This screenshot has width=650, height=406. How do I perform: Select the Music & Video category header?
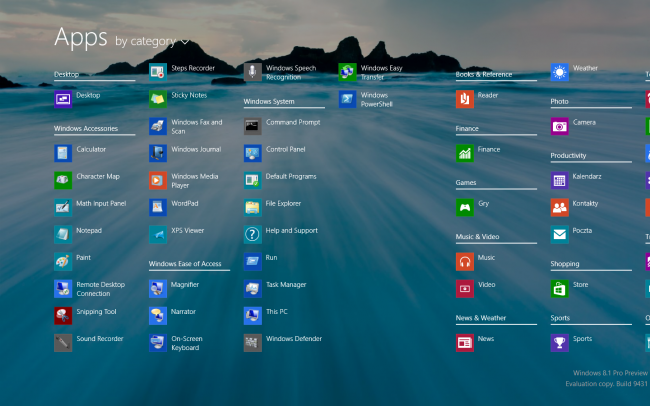[478, 237]
